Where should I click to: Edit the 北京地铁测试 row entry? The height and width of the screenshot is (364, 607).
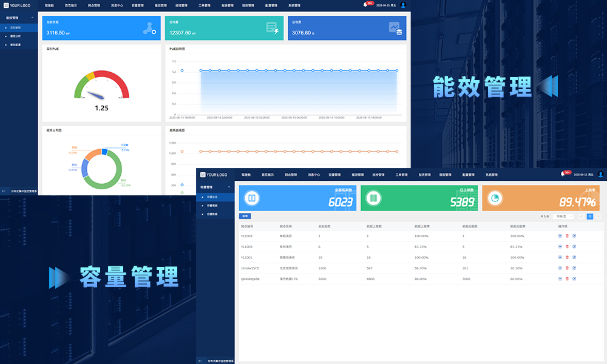click(x=574, y=268)
